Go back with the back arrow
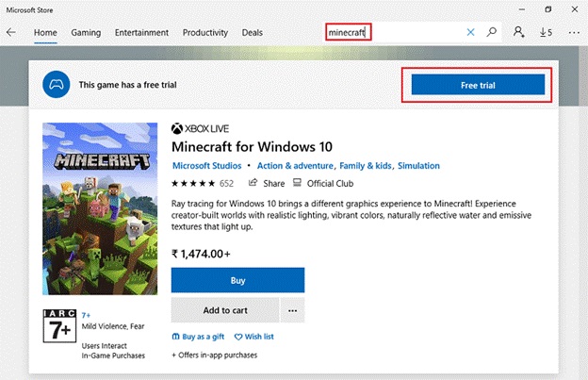588x380 pixels. (x=11, y=33)
